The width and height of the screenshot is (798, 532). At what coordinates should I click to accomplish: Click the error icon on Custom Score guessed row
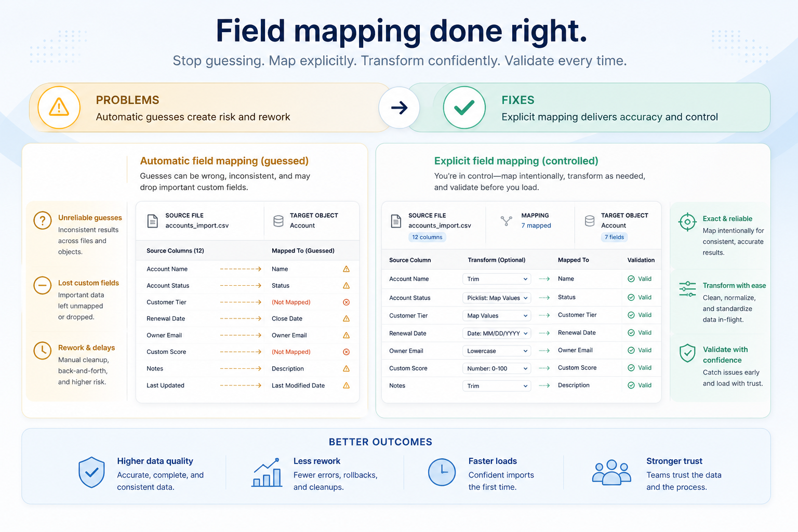tap(347, 352)
